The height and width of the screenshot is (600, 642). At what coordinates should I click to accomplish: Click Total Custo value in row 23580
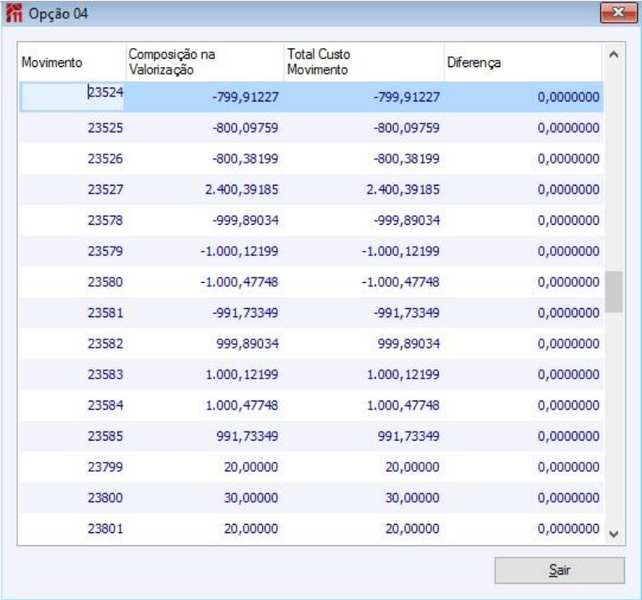coord(401,282)
